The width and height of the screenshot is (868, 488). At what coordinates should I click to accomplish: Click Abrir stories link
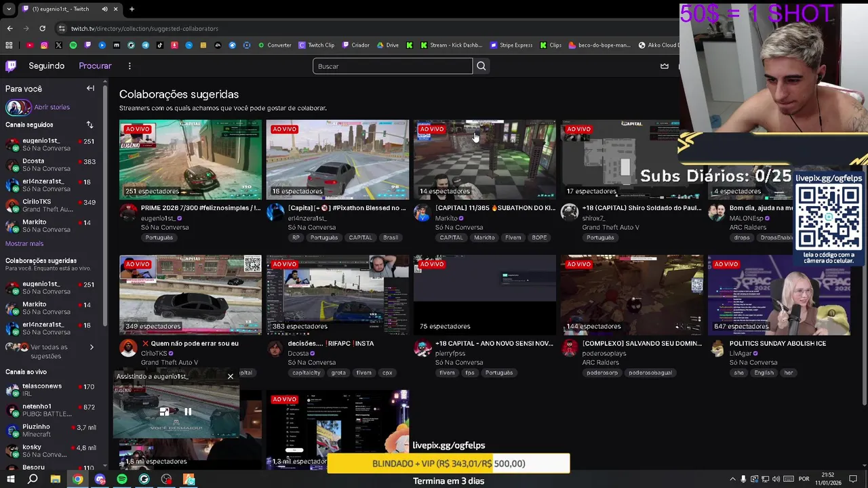tap(52, 107)
